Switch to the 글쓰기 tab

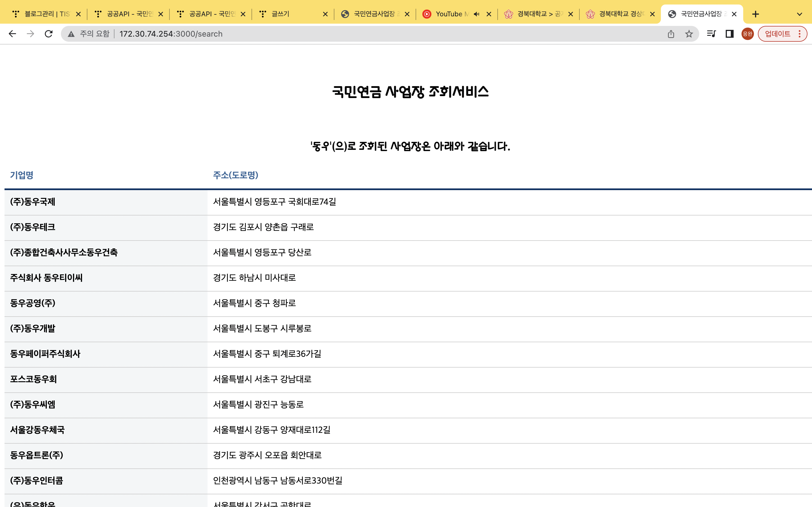point(280,14)
